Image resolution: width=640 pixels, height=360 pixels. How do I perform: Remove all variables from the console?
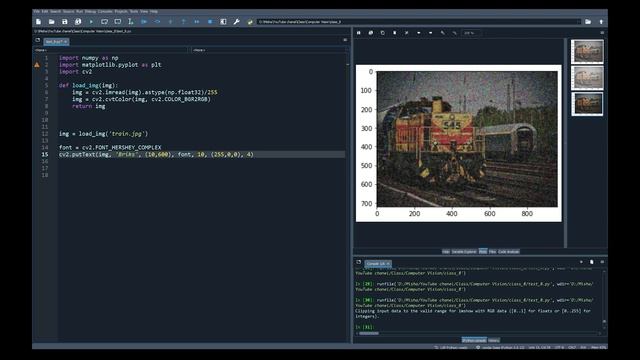591,262
